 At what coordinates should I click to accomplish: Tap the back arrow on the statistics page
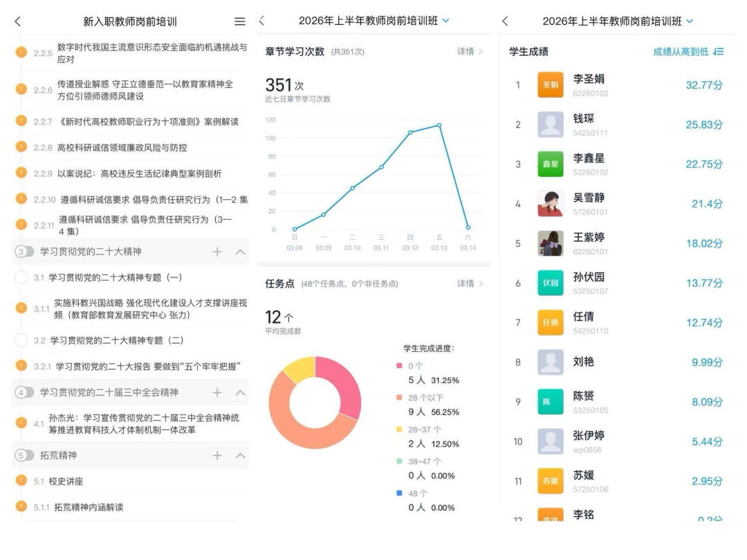(x=260, y=21)
